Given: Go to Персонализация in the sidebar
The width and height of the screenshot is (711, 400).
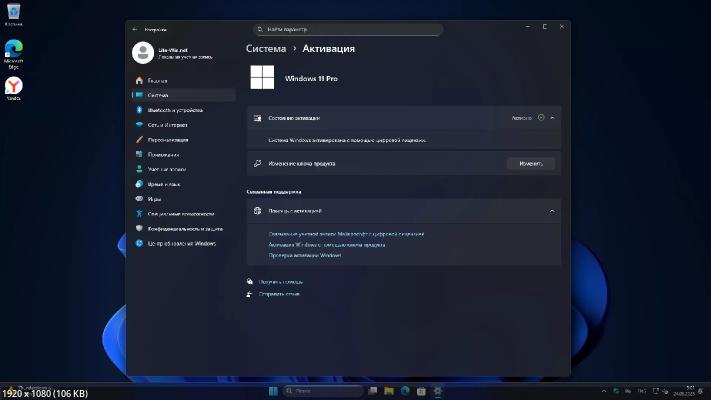Looking at the screenshot, I should (168, 140).
